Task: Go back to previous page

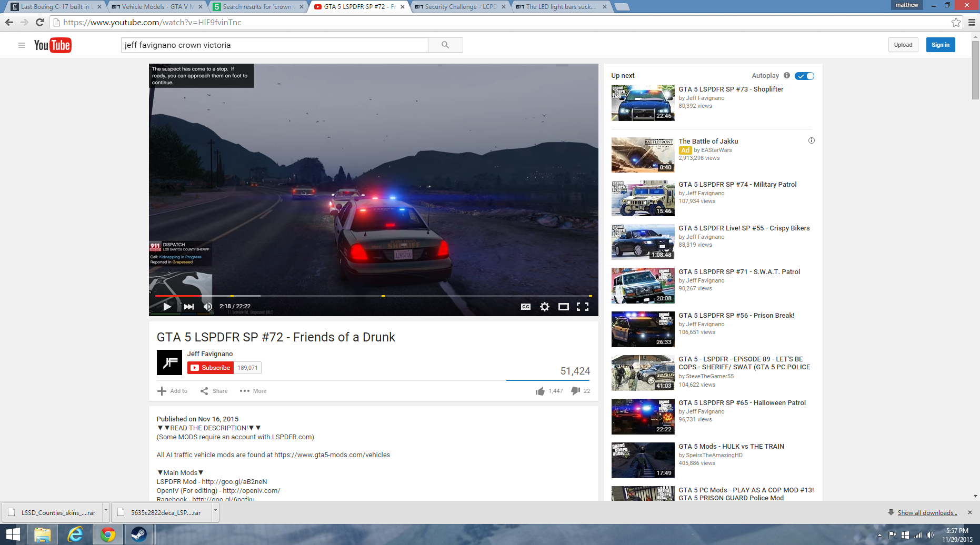Action: point(9,22)
